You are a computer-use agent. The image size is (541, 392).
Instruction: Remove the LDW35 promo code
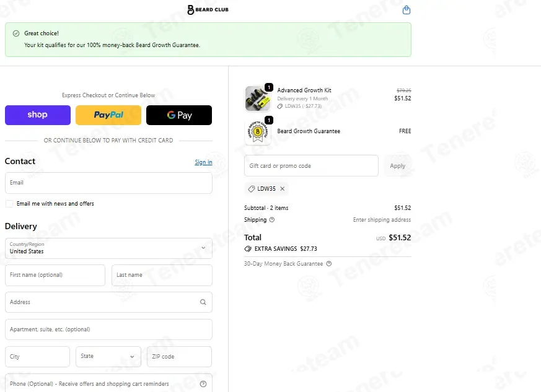(x=282, y=189)
